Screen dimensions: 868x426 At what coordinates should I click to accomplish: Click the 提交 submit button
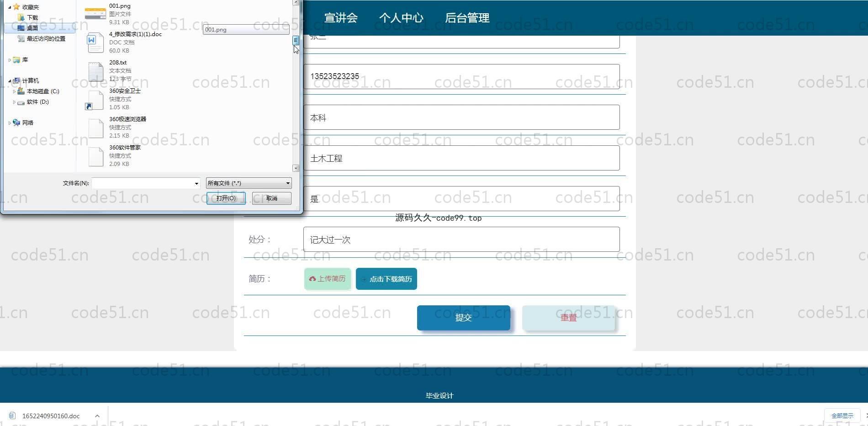(x=464, y=318)
